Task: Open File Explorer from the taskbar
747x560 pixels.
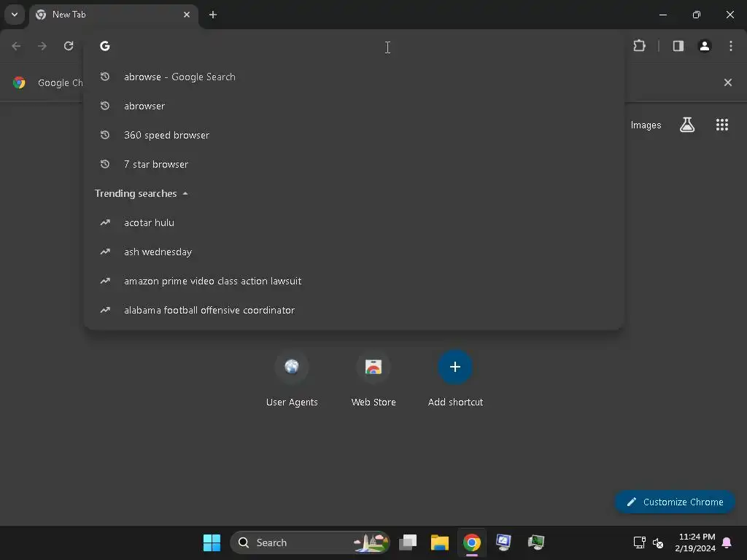Action: pos(439,542)
